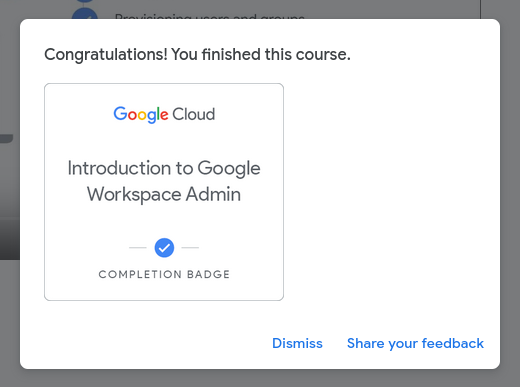The width and height of the screenshot is (520, 387).
Task: Click the COMPLETION BADGE label
Action: [x=164, y=274]
